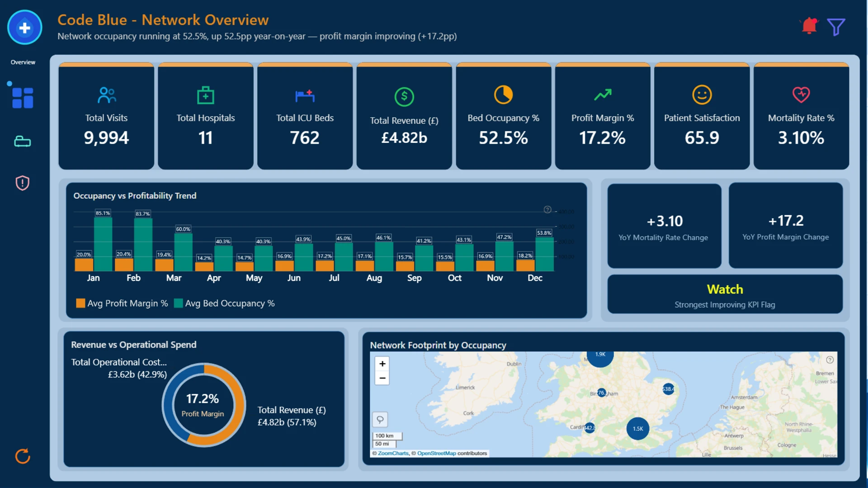Open the filter funnel icon

pos(836,27)
